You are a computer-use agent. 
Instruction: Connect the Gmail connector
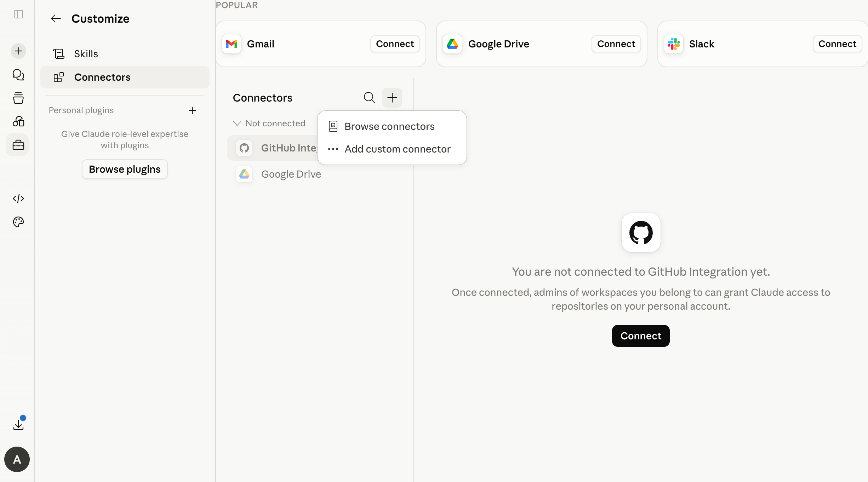pyautogui.click(x=395, y=44)
